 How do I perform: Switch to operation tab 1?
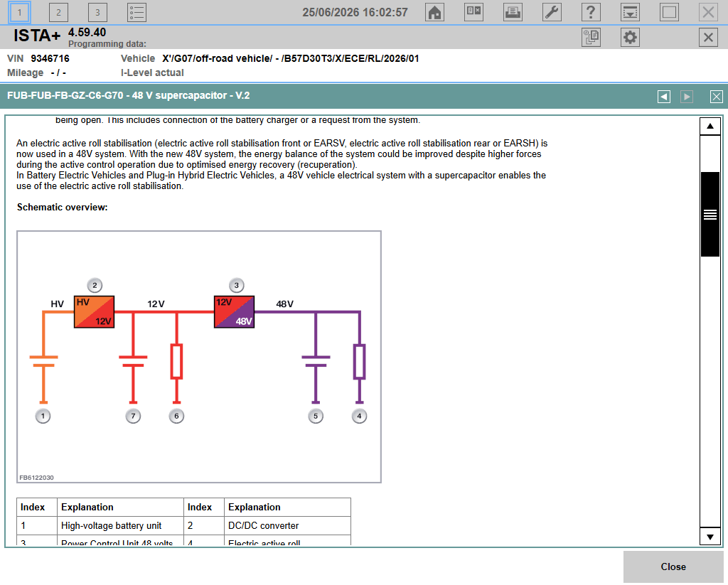(x=19, y=13)
